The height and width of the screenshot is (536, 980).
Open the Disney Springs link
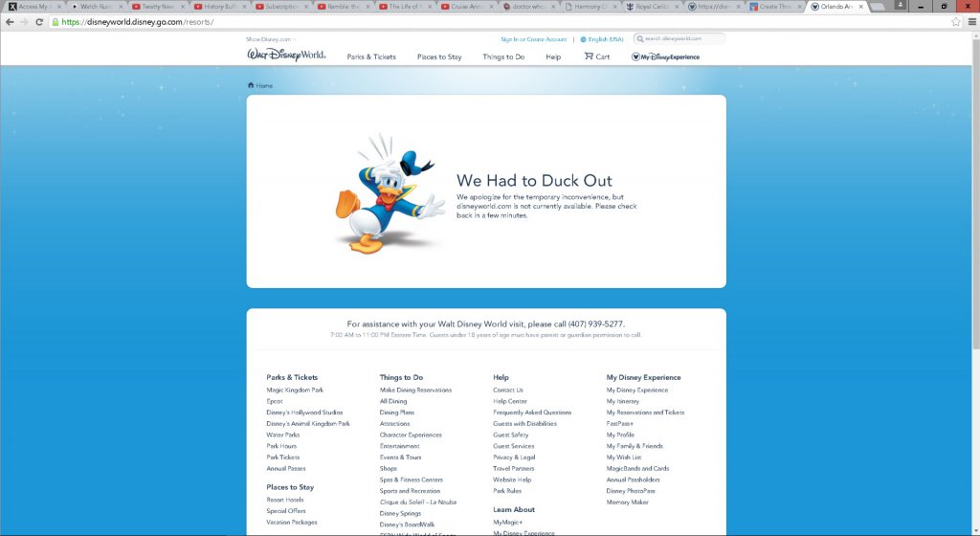tap(401, 514)
